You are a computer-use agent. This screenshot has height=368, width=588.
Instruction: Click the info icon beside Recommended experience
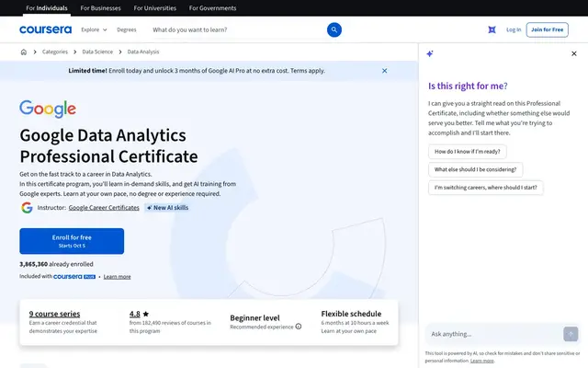(299, 327)
